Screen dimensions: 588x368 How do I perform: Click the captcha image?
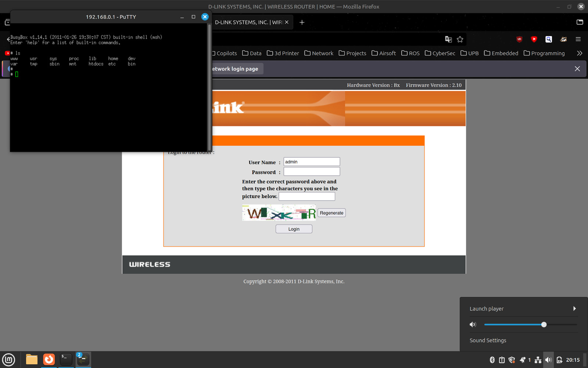[279, 213]
